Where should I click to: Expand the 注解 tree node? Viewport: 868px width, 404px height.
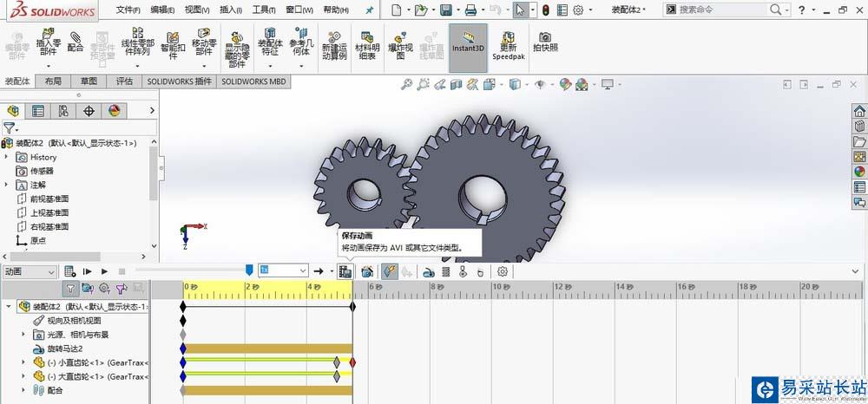click(x=7, y=185)
